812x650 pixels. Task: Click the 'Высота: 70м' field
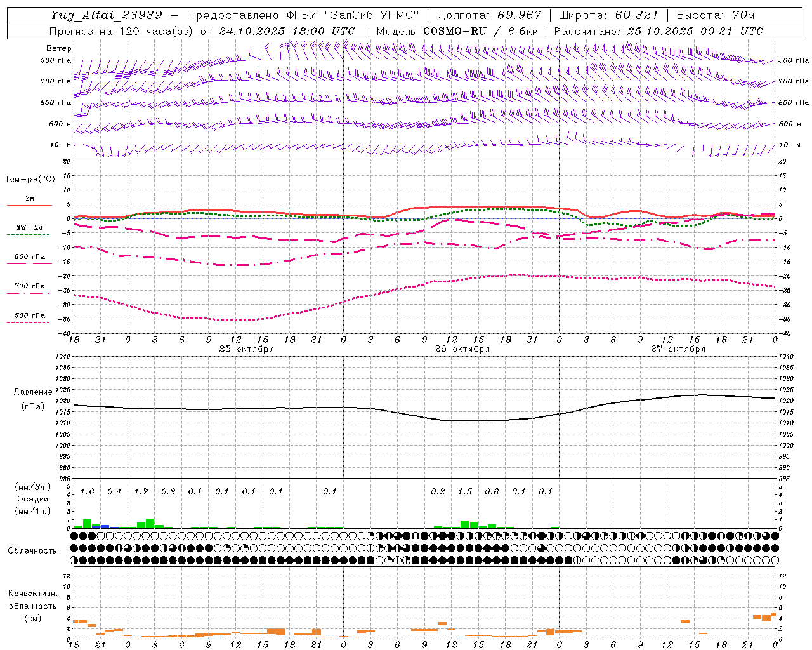[x=716, y=15]
